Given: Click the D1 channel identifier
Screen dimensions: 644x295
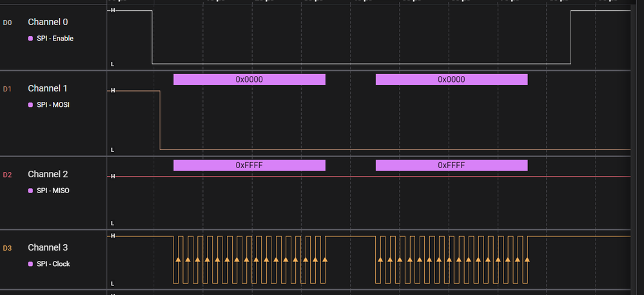Looking at the screenshot, I should (x=7, y=89).
